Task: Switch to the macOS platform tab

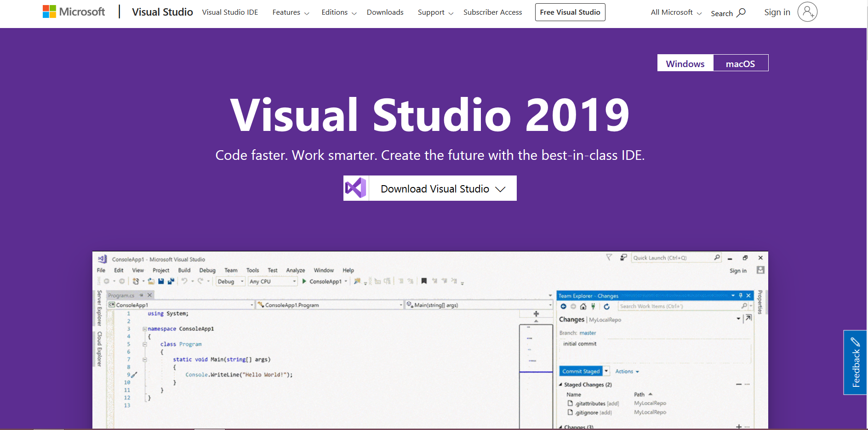Action: 740,63
